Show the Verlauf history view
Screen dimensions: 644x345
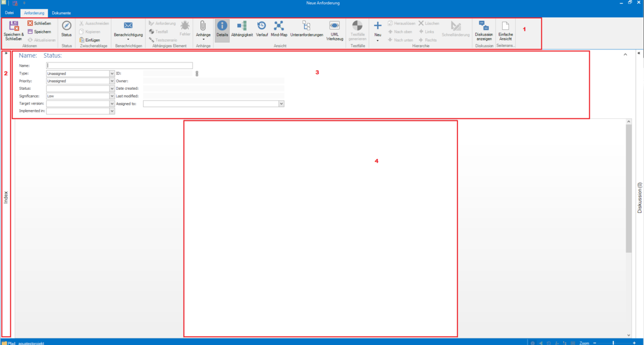[x=261, y=26]
